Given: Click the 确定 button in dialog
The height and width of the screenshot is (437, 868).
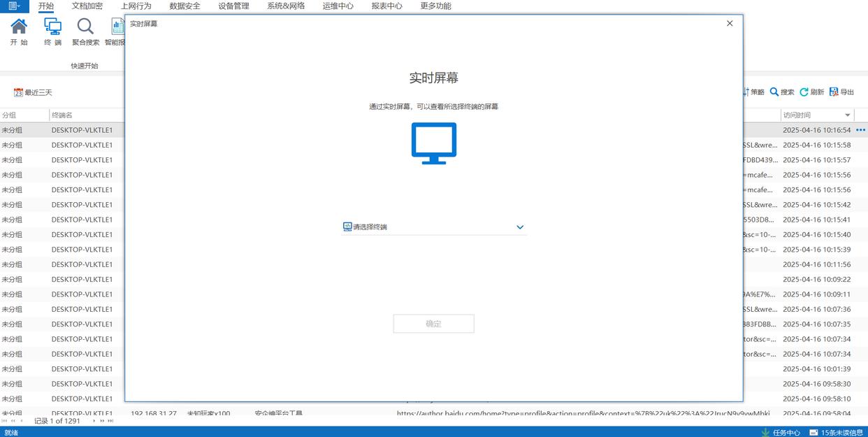Looking at the screenshot, I should 433,324.
